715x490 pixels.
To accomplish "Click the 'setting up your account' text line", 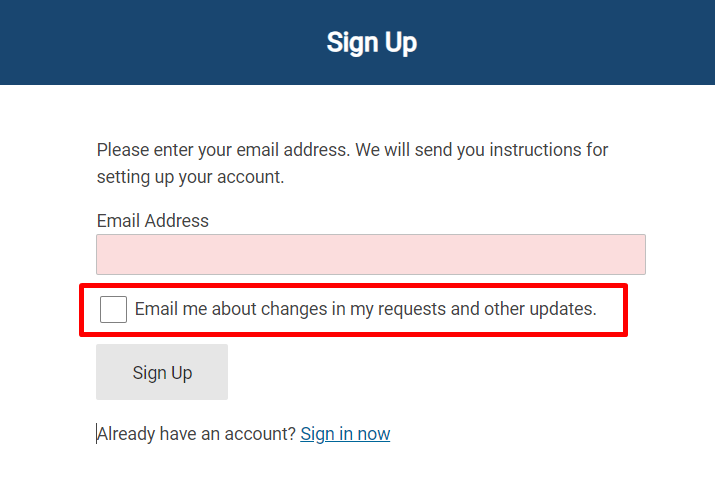I will pyautogui.click(x=190, y=178).
